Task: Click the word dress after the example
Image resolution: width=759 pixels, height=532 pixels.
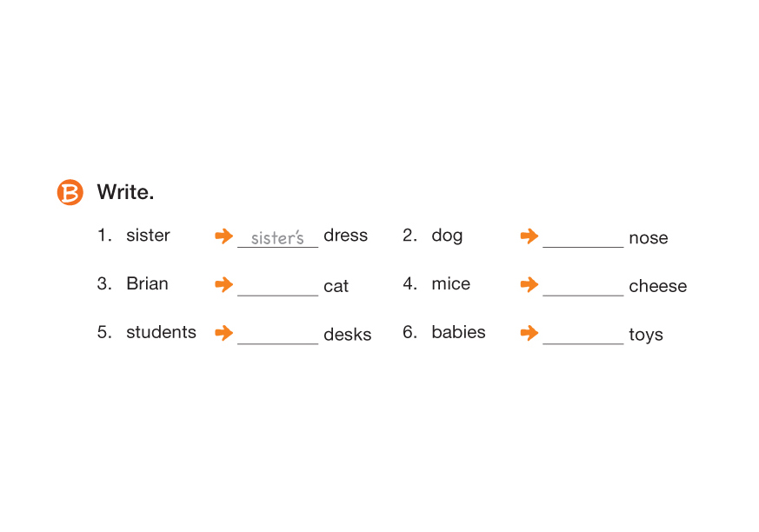Action: pyautogui.click(x=345, y=236)
